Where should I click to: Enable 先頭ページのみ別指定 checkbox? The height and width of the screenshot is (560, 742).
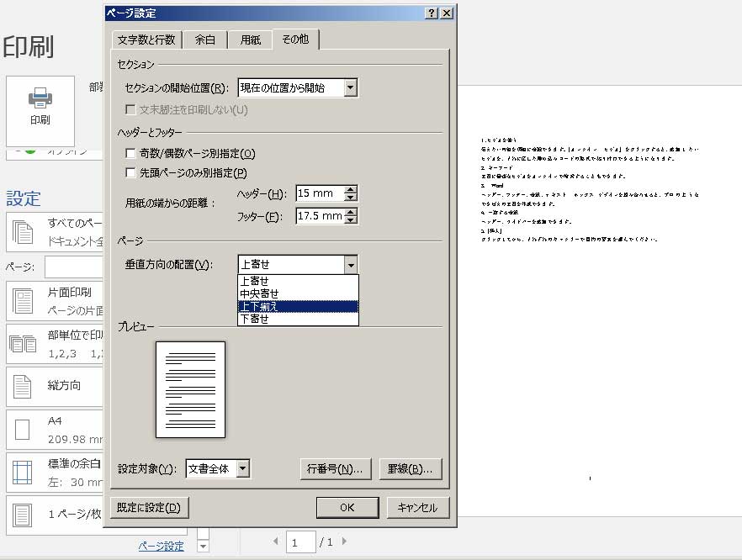[130, 173]
